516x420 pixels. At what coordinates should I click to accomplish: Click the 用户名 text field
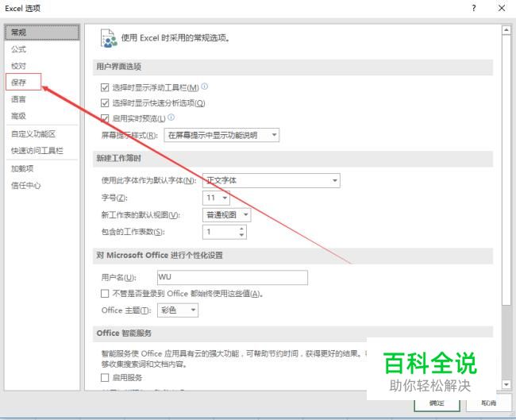[233, 277]
